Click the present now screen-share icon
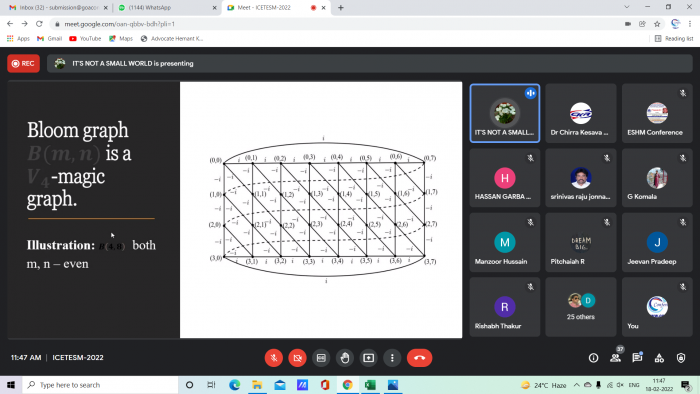Viewport: 700px width, 394px height. click(x=368, y=358)
